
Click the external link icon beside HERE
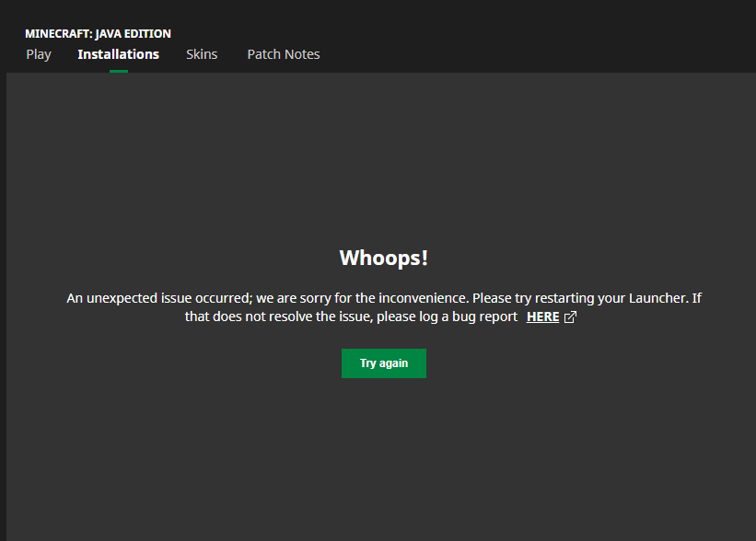(570, 317)
